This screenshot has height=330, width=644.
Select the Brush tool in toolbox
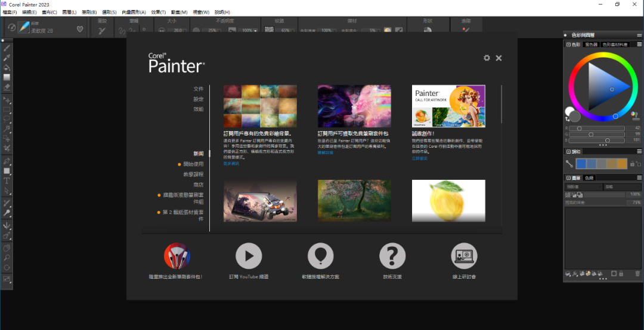(7, 48)
